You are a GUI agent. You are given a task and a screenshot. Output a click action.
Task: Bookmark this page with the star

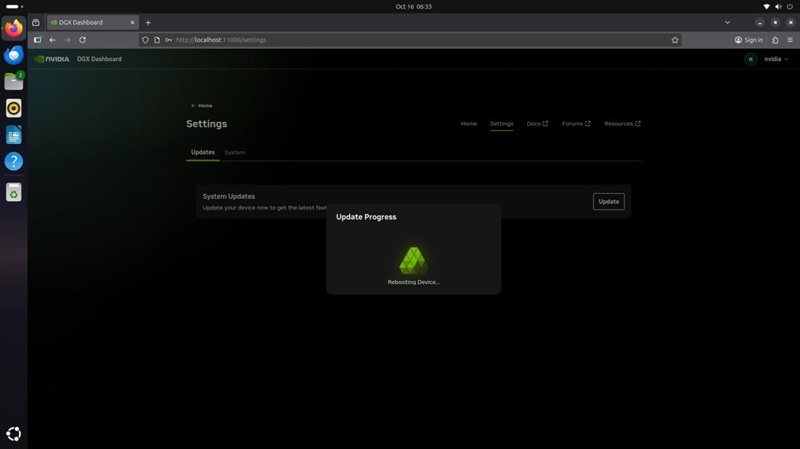[675, 40]
